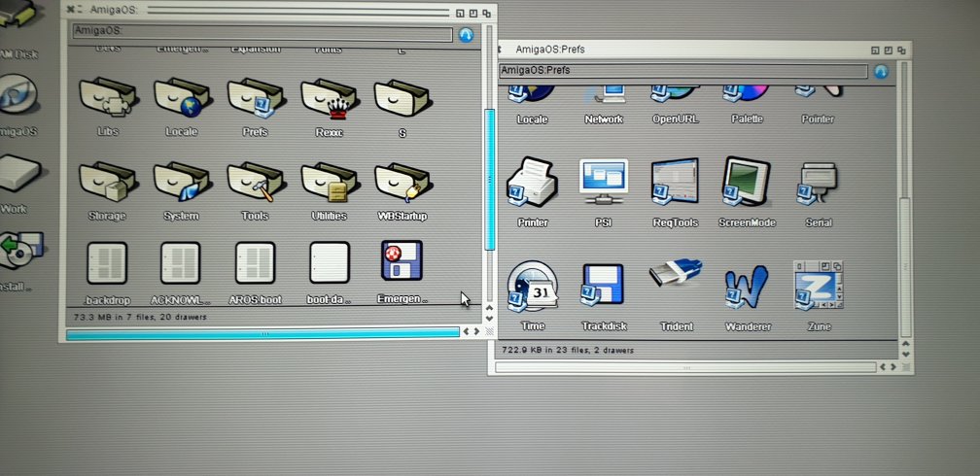Open Trackdisk preferences
980x476 pixels.
click(x=603, y=286)
